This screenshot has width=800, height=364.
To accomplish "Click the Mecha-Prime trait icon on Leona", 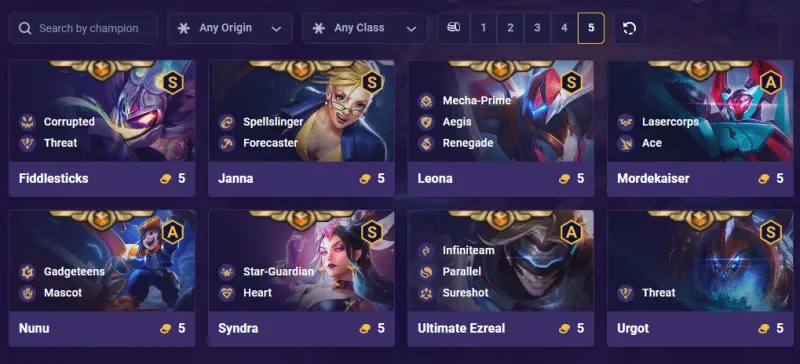I will point(426,101).
